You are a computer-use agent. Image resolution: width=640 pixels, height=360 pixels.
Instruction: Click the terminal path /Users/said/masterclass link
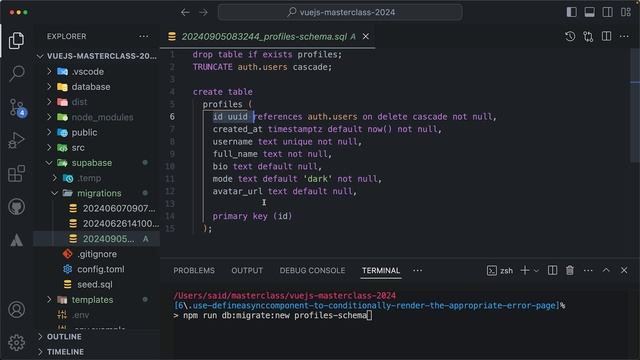click(x=284, y=296)
